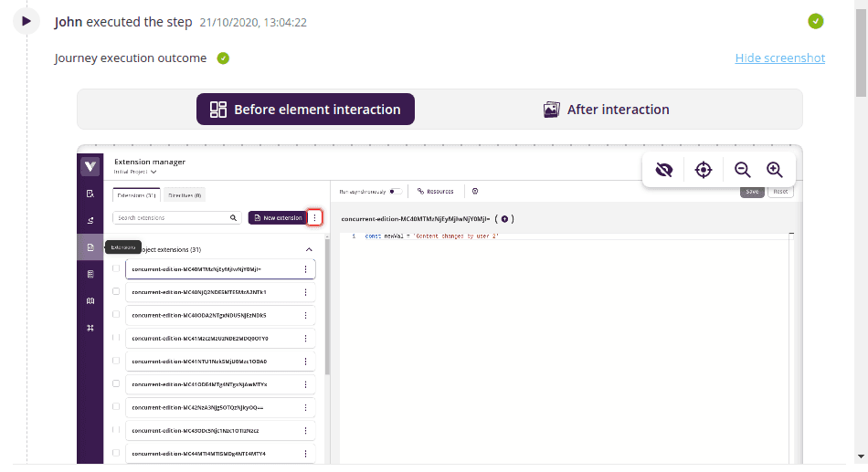Select extension concurrent-edition-MC40NjQ2 in the list
Image resolution: width=868 pixels, height=472 pixels.
click(220, 292)
